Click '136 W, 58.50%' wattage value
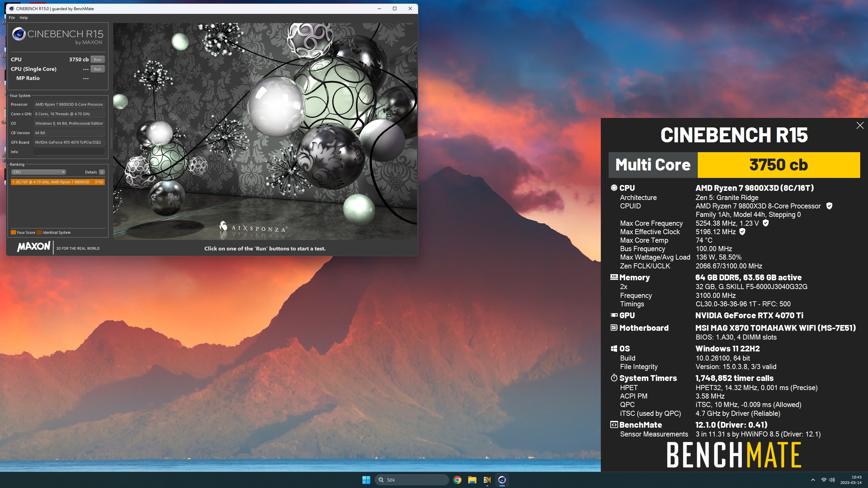The width and height of the screenshot is (868, 488). (718, 257)
